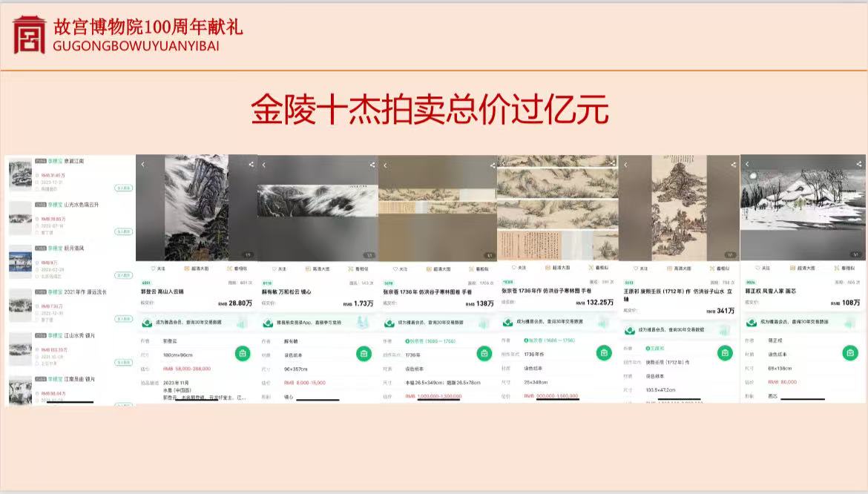Open 高清大图 for 万和松云 painting

tap(317, 269)
